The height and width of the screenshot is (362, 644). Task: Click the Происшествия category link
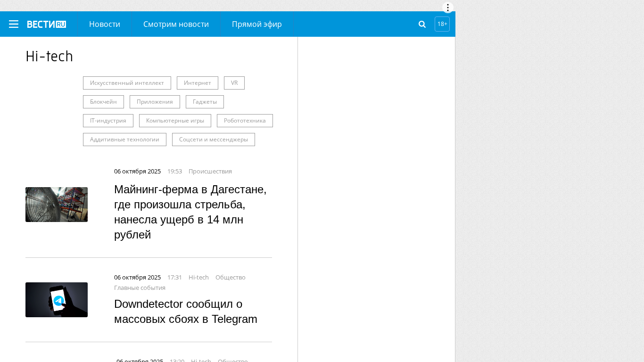click(210, 172)
